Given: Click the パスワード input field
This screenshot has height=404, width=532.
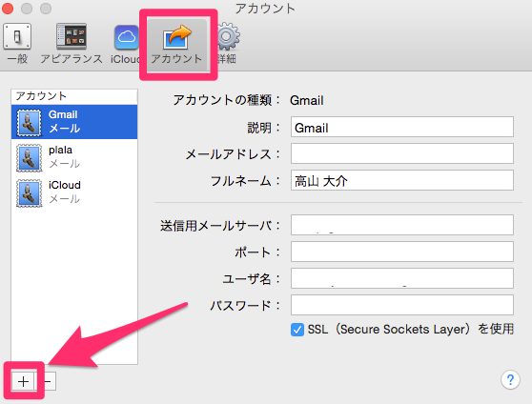Looking at the screenshot, I should click(x=402, y=305).
